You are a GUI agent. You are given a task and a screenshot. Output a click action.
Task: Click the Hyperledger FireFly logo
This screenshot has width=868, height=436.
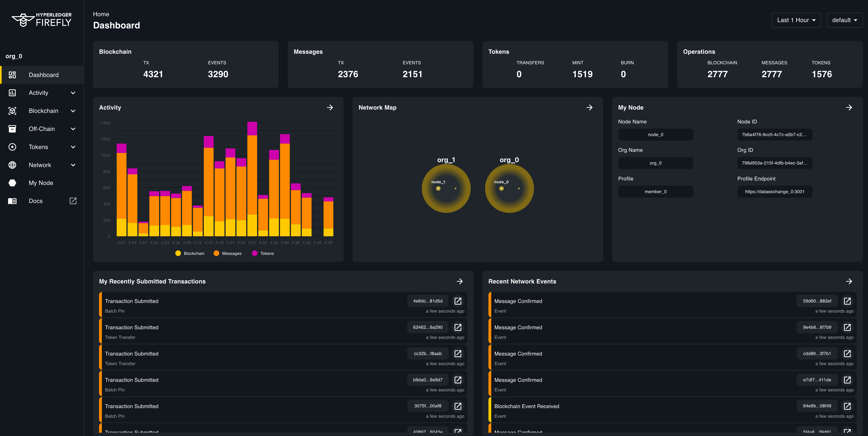click(42, 20)
